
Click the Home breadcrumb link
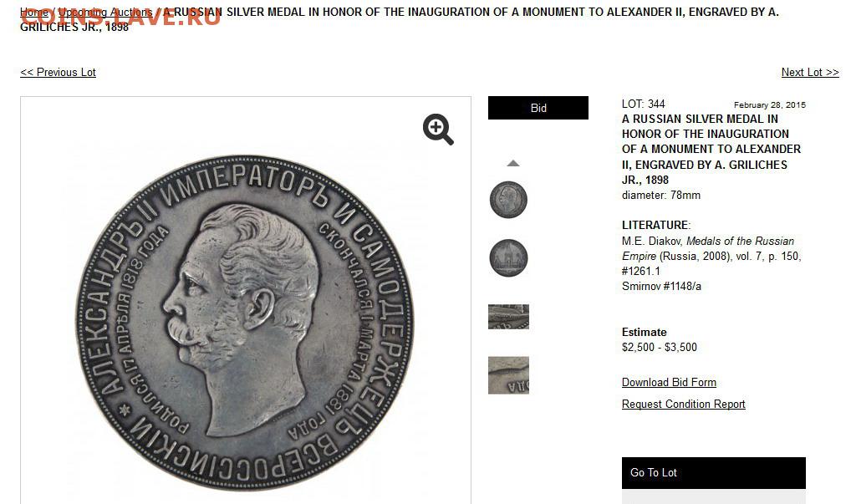pyautogui.click(x=33, y=12)
